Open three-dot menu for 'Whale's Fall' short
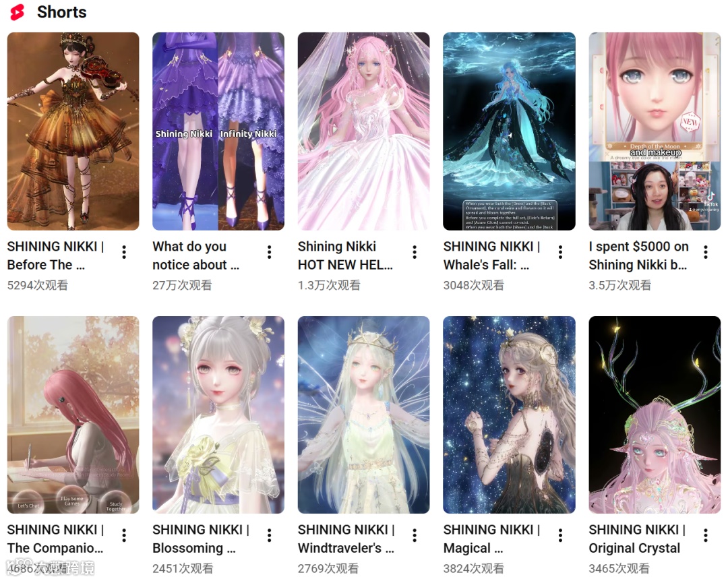This screenshot has width=728, height=581. [x=560, y=252]
